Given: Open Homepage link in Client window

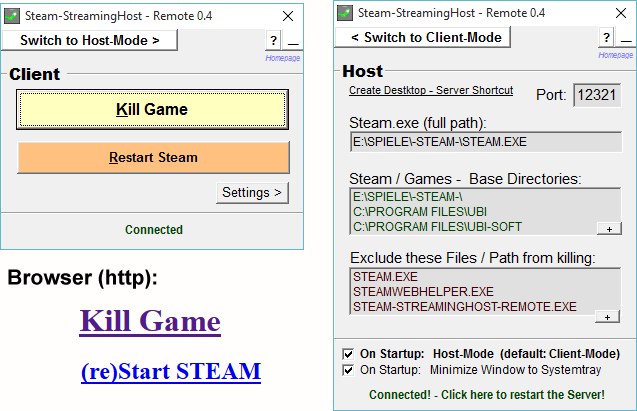Looking at the screenshot, I should coord(283,58).
